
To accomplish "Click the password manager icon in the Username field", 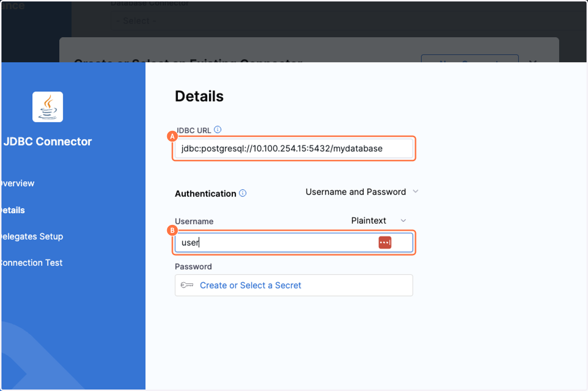I will [385, 242].
